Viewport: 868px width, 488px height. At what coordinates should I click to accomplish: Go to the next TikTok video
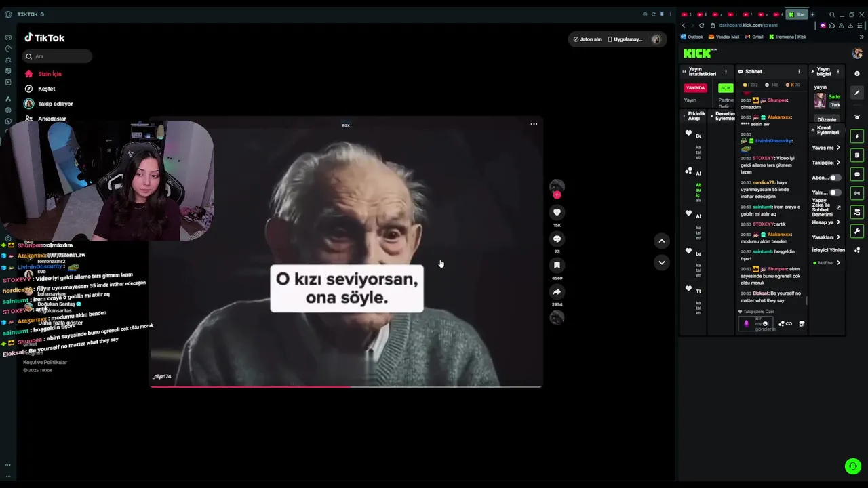(662, 262)
